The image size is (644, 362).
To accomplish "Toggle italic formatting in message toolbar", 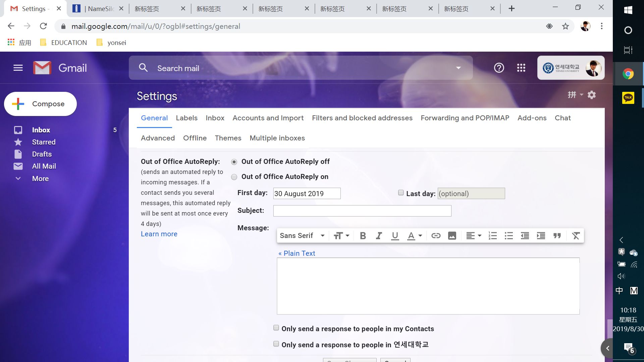I will pos(379,236).
